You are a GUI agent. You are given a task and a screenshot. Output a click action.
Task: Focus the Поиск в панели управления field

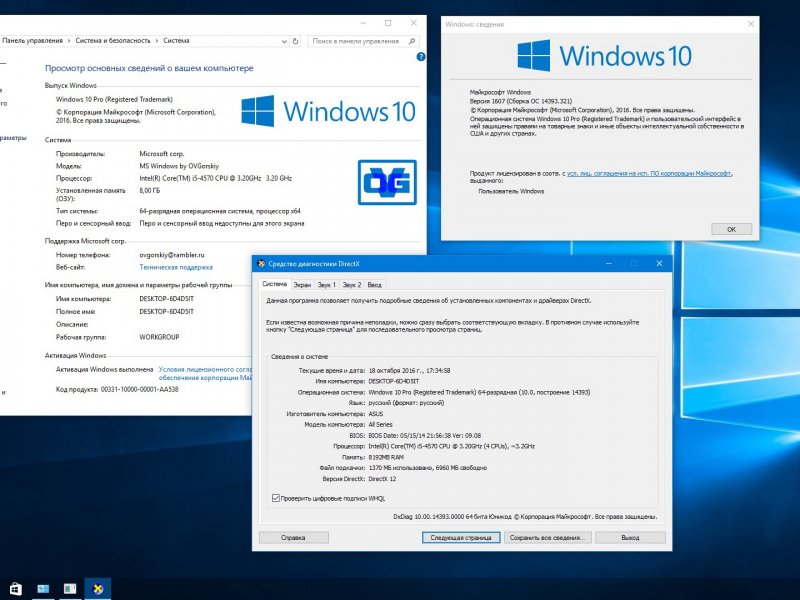pos(363,41)
